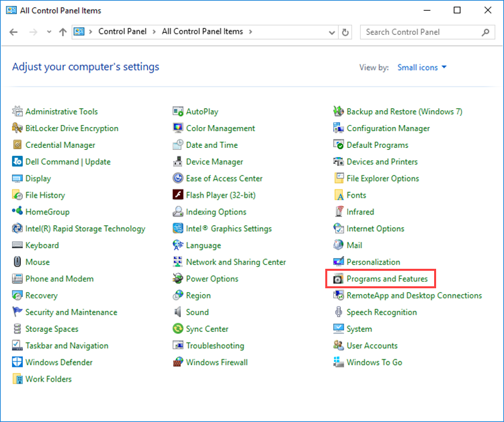Click the search magnifier icon

point(485,32)
